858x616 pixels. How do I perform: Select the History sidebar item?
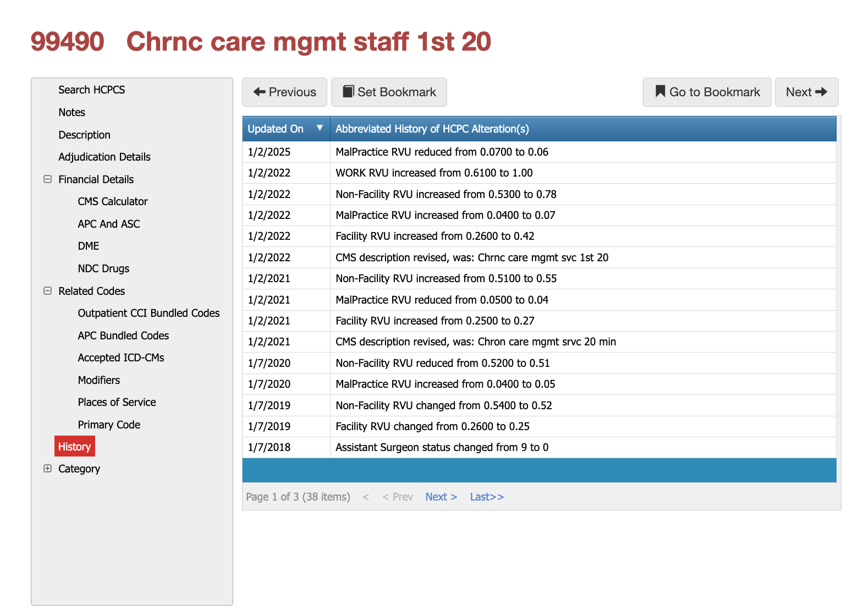coord(74,446)
